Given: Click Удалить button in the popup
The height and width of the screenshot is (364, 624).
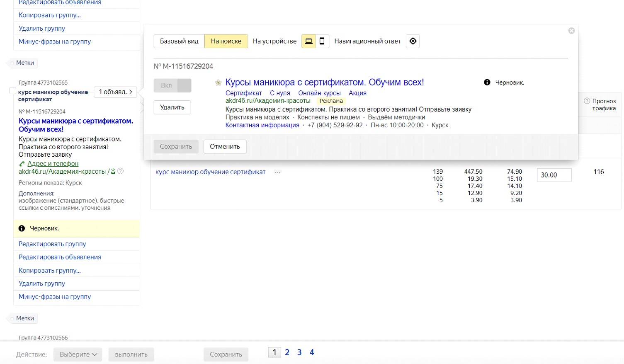Looking at the screenshot, I should 172,107.
